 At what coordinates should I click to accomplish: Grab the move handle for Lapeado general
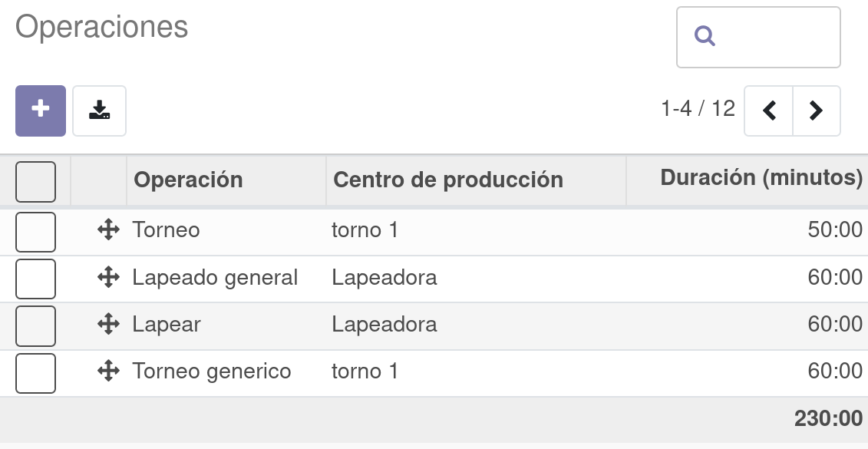108,277
